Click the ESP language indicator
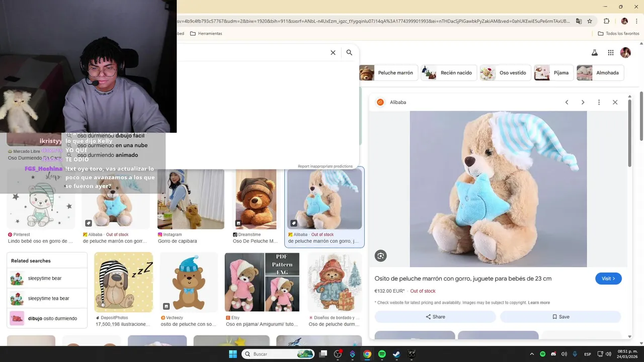This screenshot has width=644, height=362. click(x=588, y=354)
